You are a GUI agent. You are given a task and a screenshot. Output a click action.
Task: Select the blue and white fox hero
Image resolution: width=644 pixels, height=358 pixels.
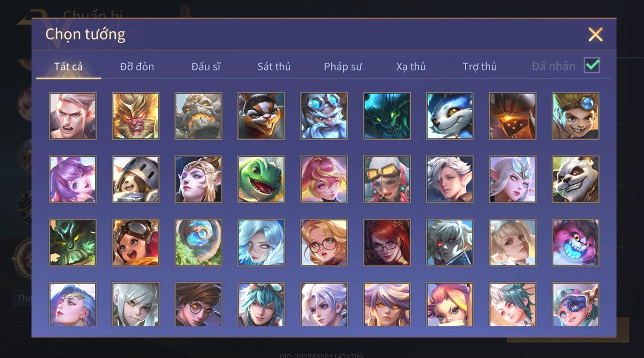[x=450, y=116]
